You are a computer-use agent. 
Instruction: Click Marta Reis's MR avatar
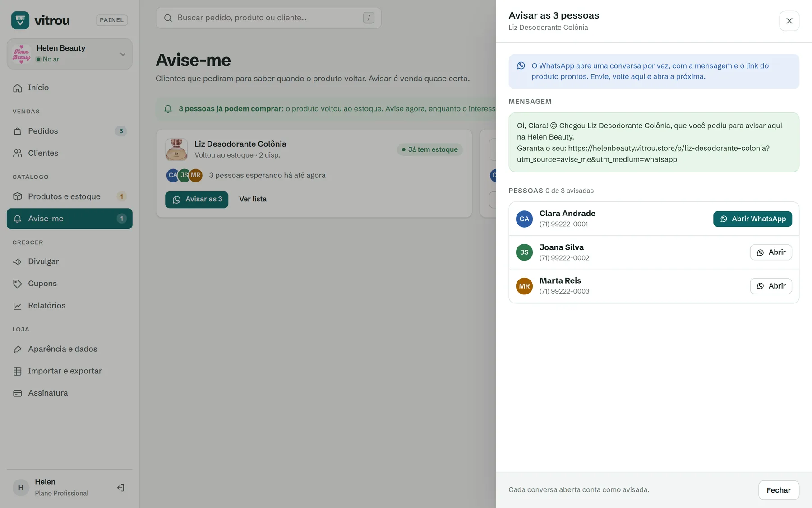(524, 286)
